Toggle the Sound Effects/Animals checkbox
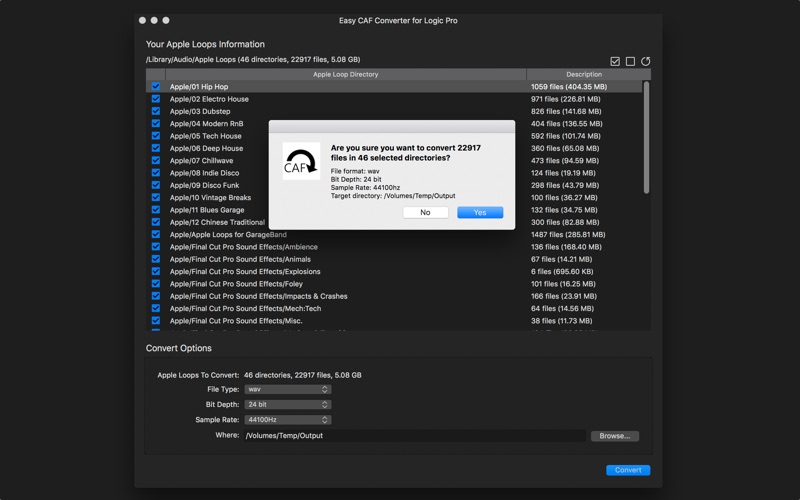 coord(156,259)
